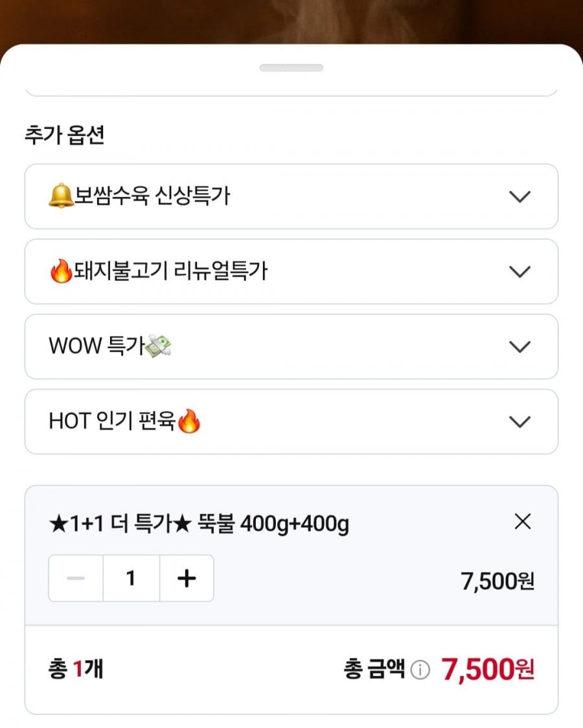This screenshot has height=728, width=583.
Task: Expand the 보쌈수육 신상특가 option chevron
Action: (x=520, y=196)
